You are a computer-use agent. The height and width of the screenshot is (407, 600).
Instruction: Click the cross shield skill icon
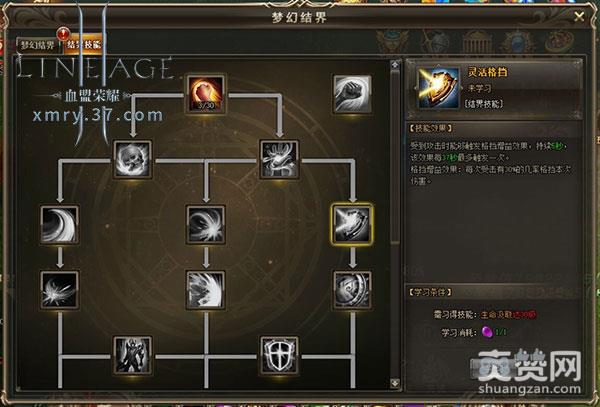coord(279,355)
